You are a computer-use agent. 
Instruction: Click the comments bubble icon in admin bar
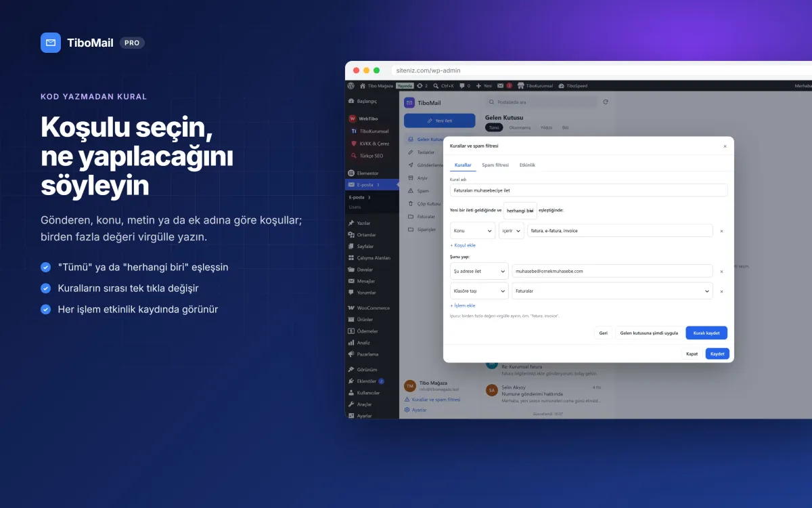[x=462, y=86]
